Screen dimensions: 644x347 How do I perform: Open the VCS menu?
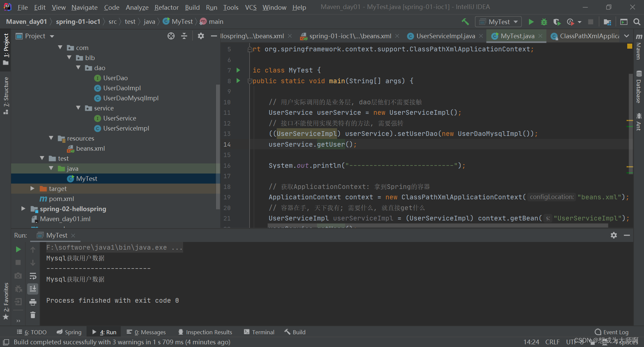pyautogui.click(x=251, y=7)
